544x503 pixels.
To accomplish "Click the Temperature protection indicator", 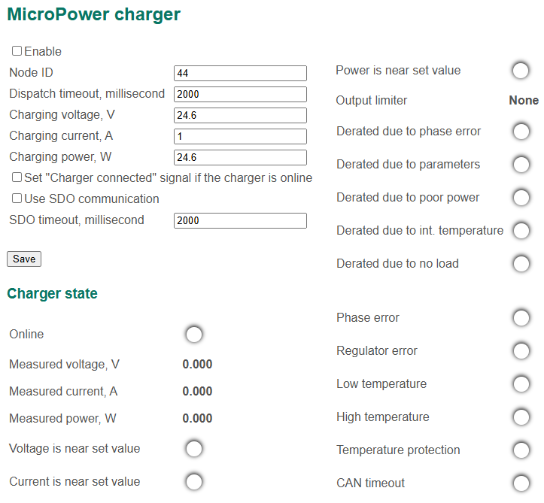I will point(521,450).
